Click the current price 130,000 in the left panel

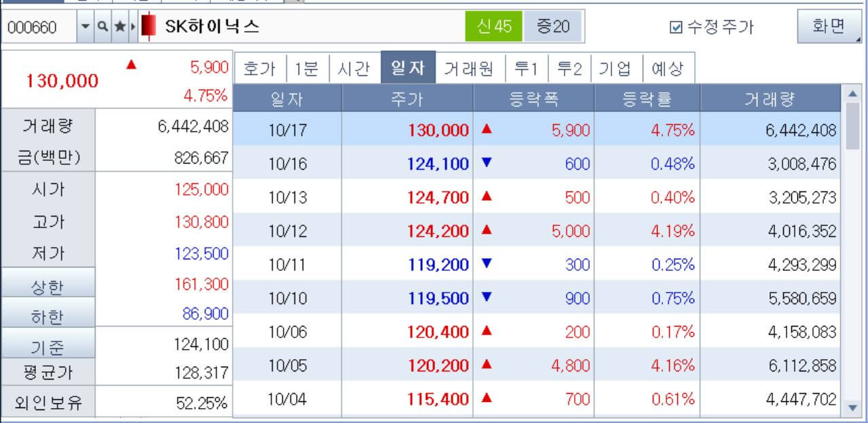[x=62, y=81]
